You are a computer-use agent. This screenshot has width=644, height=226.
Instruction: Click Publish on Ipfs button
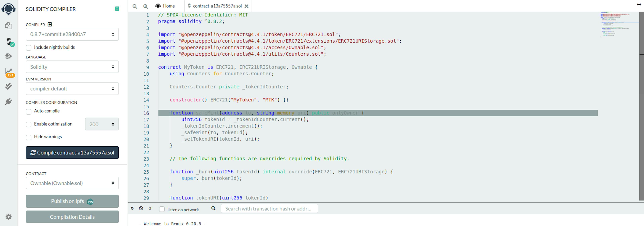pos(72,201)
